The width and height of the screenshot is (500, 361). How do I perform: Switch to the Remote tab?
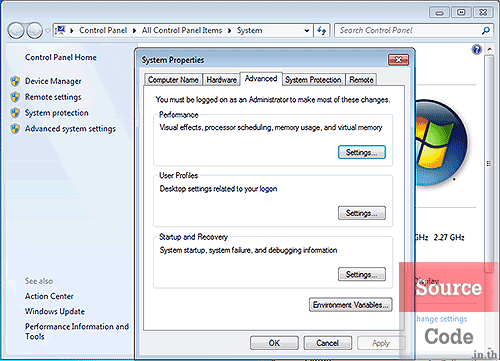(x=361, y=80)
